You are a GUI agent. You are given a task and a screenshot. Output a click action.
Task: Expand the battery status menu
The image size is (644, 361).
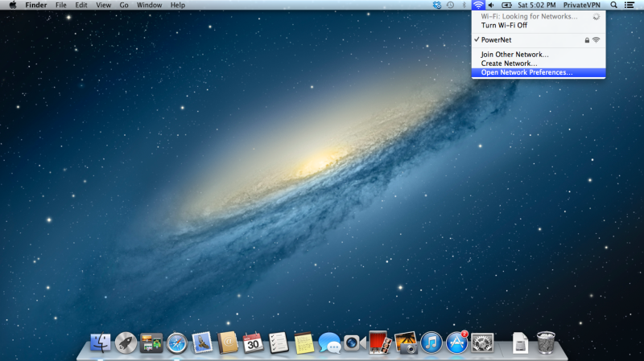tap(507, 5)
